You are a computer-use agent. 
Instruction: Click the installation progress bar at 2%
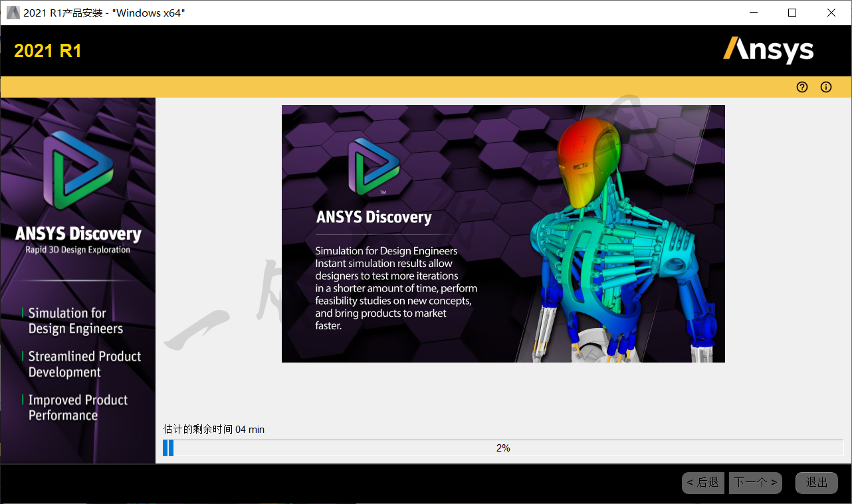click(503, 448)
